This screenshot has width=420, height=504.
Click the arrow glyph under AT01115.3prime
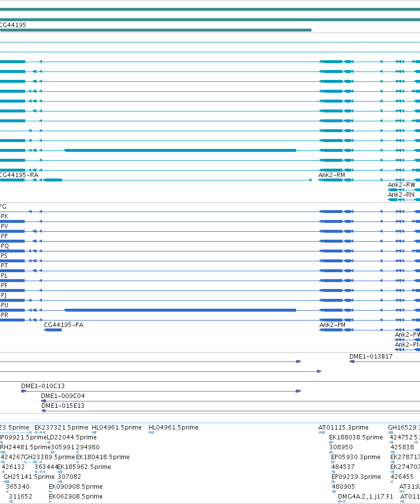point(322,432)
